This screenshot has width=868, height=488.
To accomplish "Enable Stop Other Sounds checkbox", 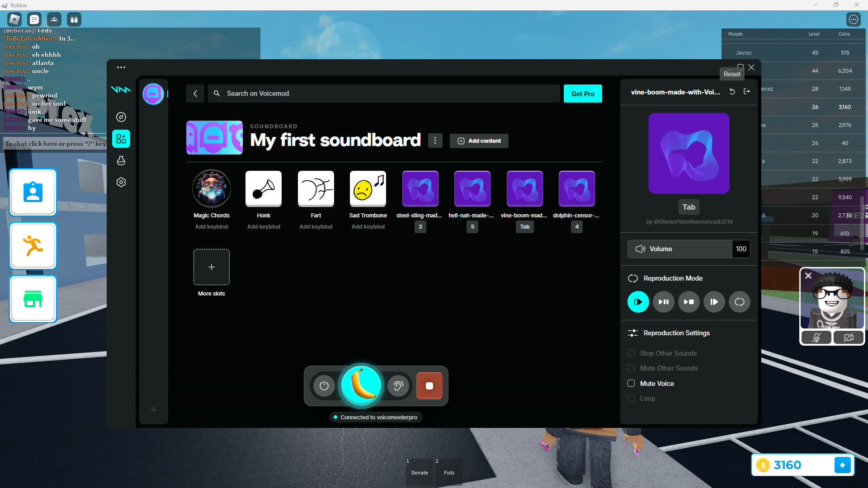I will [631, 353].
